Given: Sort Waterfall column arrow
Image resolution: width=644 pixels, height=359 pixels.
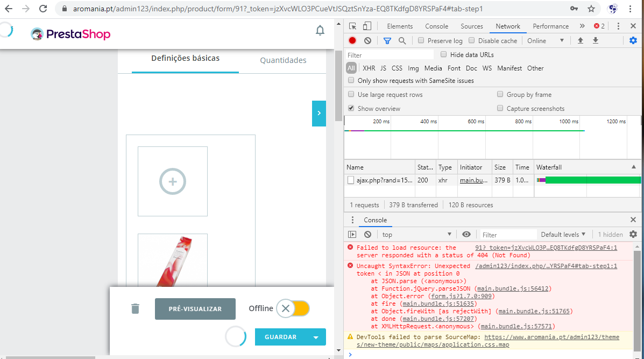Looking at the screenshot, I should 634,167.
